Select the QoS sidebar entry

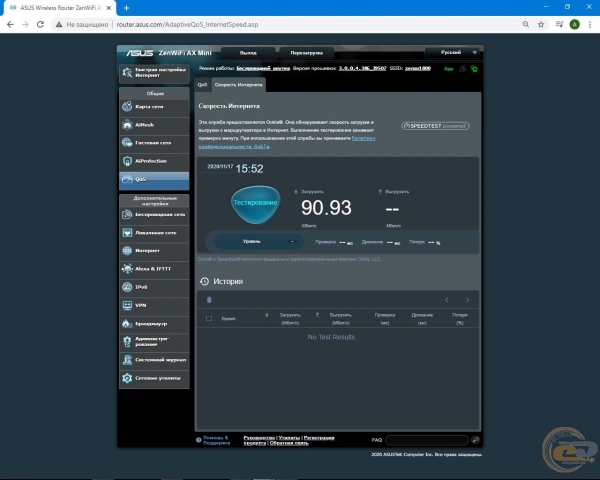pyautogui.click(x=154, y=179)
